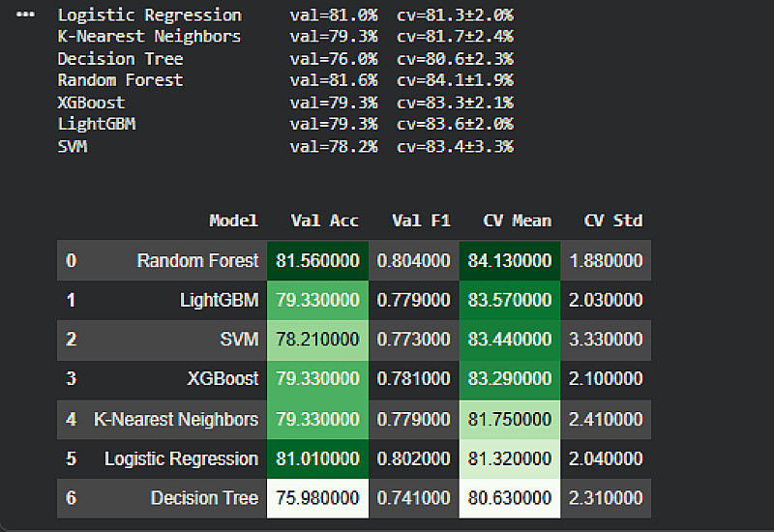The width and height of the screenshot is (774, 532).
Task: Click the 83.290000 CV Mean cell
Action: (x=510, y=379)
